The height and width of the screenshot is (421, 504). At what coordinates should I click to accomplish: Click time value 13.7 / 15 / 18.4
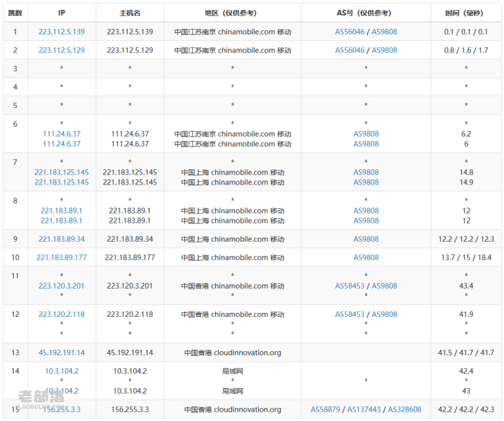coord(466,257)
